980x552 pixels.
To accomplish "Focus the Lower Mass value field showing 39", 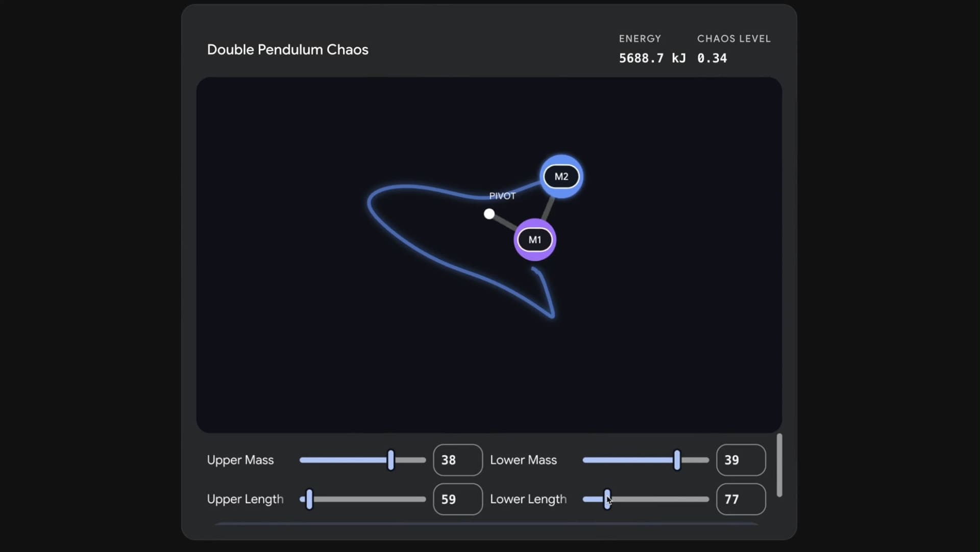I will tap(741, 460).
